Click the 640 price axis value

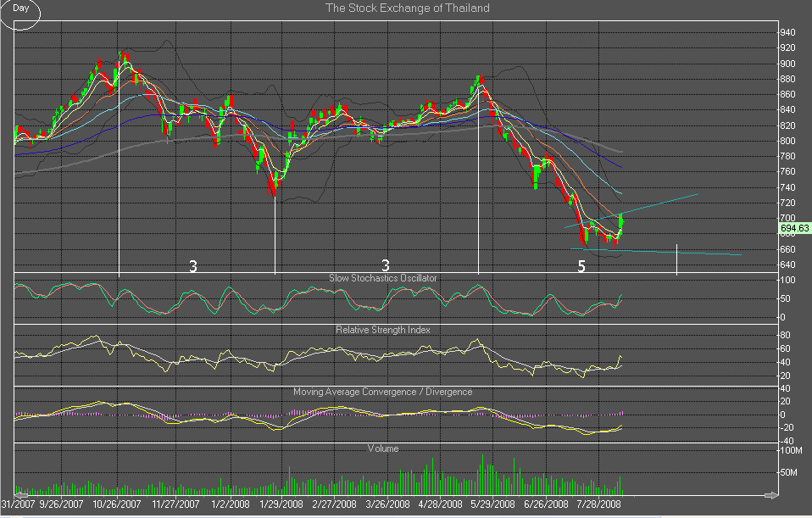787,265
